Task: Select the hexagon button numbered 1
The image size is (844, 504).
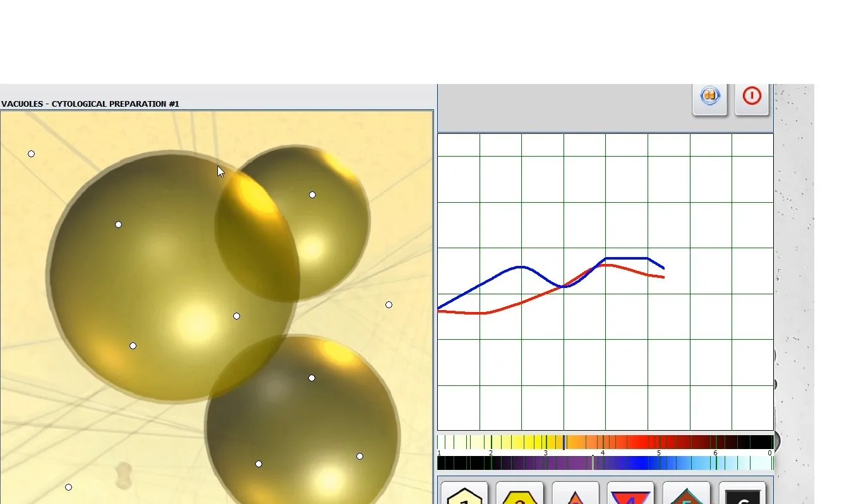Action: coord(464,493)
